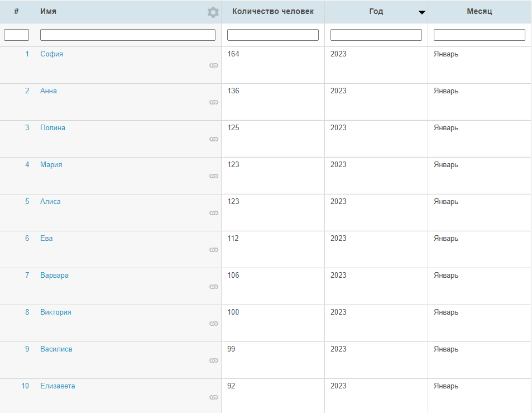This screenshot has width=532, height=413.
Task: Open the Василиса name link
Action: 56,349
